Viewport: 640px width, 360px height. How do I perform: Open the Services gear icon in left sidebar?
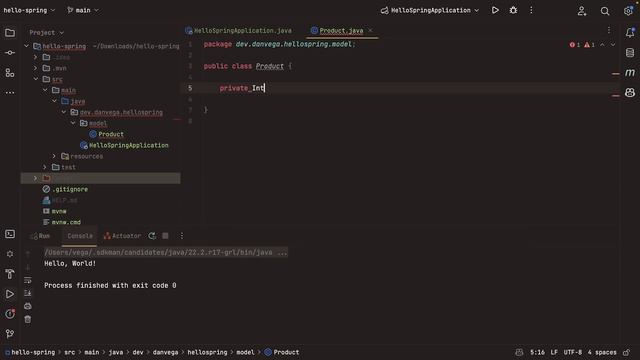pos(10,254)
